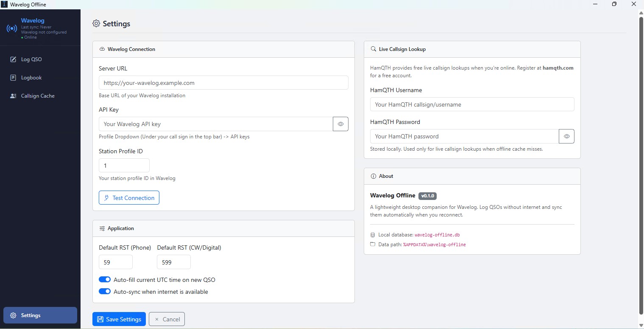Click the magnifier icon in Live Callsign Lookup
Screen dimensions: 644x329
tap(374, 49)
